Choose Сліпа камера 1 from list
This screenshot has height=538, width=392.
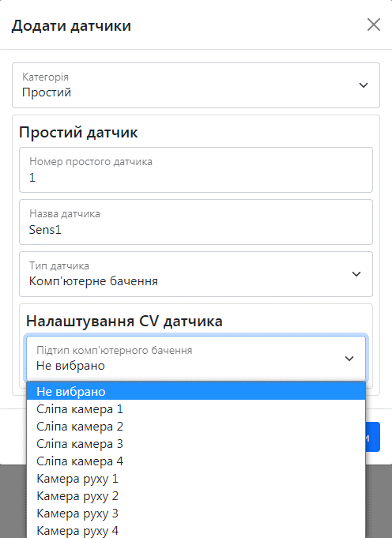(x=196, y=409)
